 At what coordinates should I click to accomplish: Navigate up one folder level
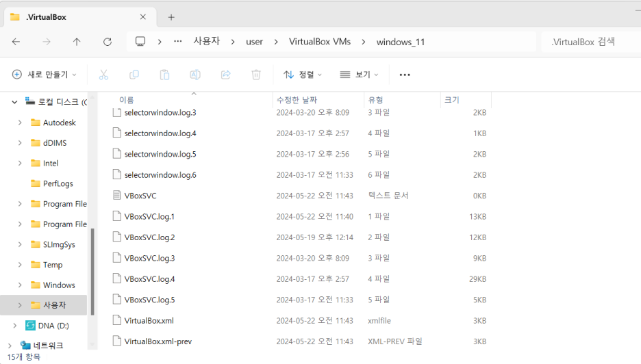(77, 42)
